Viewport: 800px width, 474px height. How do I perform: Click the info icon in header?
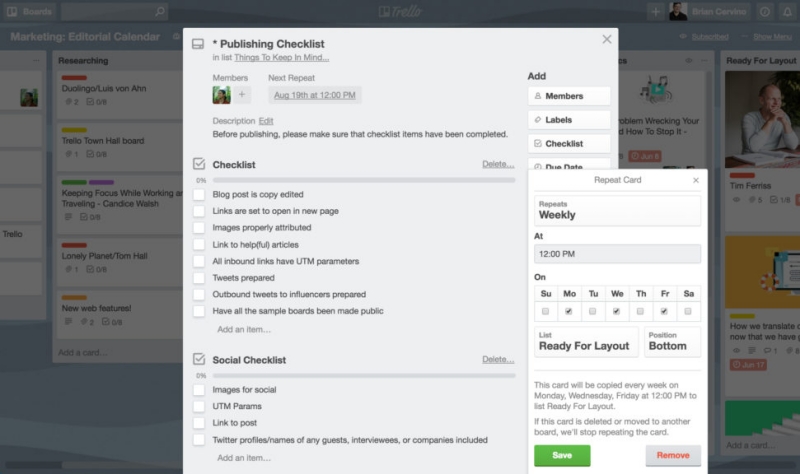tap(764, 11)
